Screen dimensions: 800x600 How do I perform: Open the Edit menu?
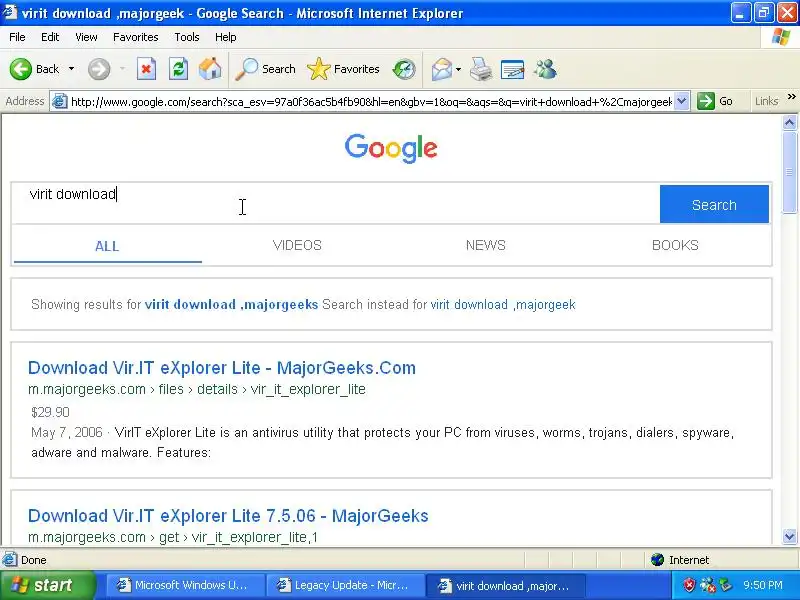pos(50,37)
